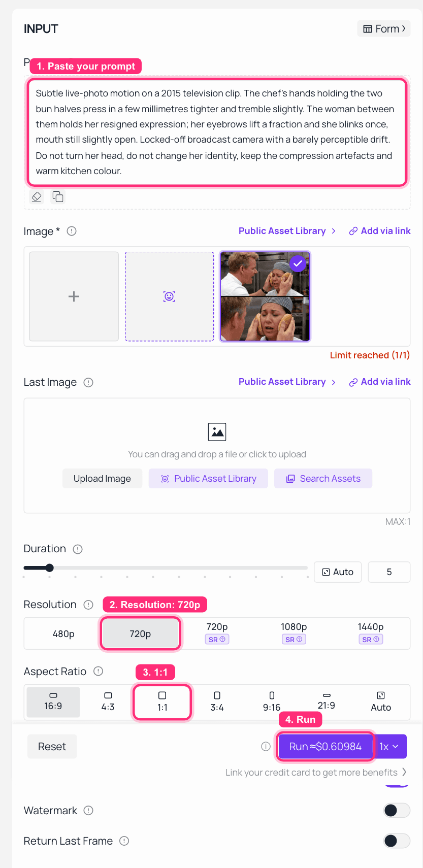The width and height of the screenshot is (423, 868).
Task: Select the 1080p SR resolution option
Action: tap(294, 633)
